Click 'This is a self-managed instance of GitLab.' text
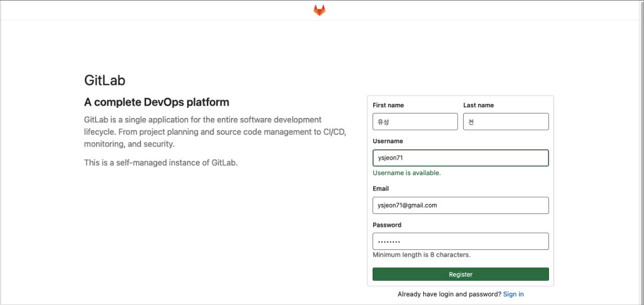Image resolution: width=644 pixels, height=305 pixels. (161, 162)
